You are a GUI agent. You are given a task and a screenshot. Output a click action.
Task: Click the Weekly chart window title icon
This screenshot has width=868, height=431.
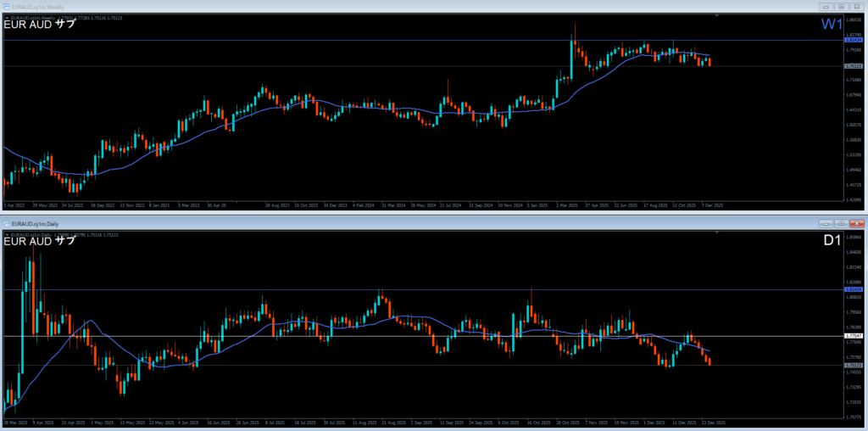coord(6,6)
